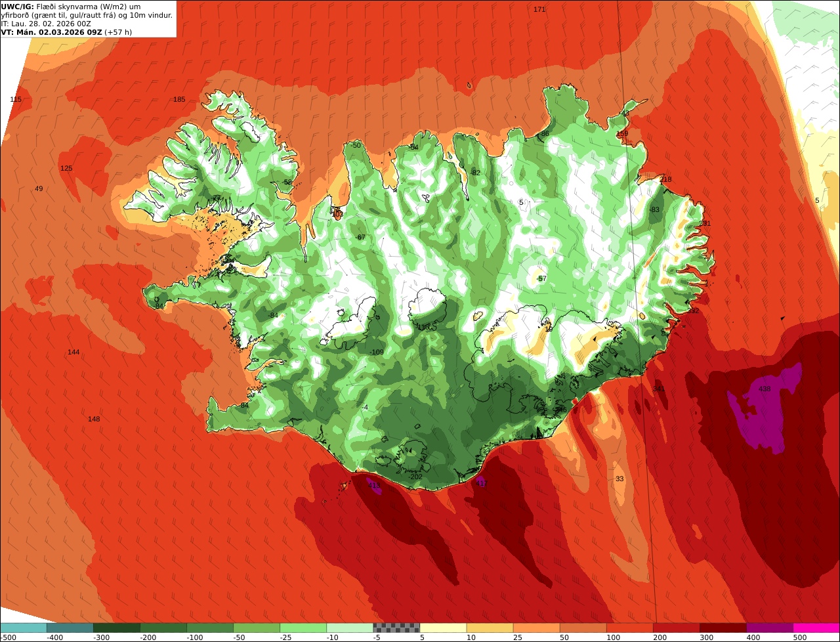Click the 49 value on the map

click(x=39, y=188)
